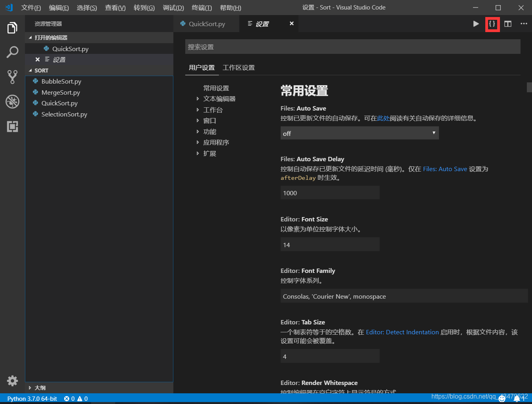Viewport: 532px width, 404px height.
Task: Click the Auto Save Delay field with 1000
Action: coord(330,193)
